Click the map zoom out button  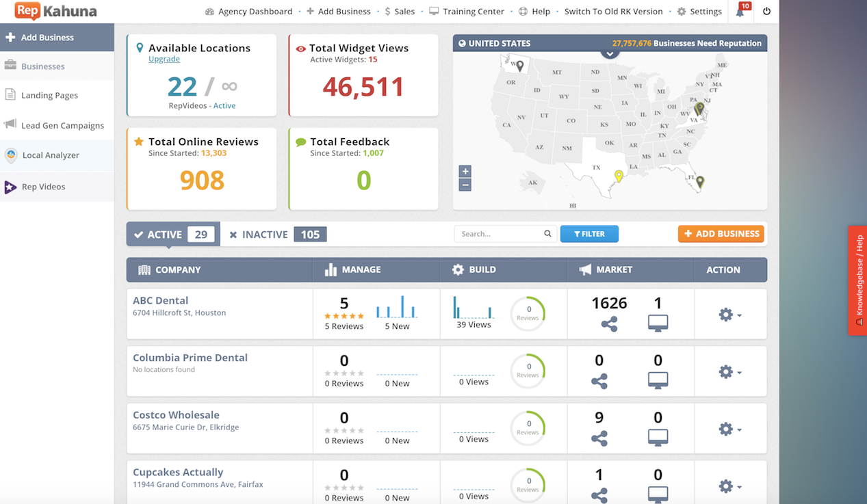coord(465,185)
